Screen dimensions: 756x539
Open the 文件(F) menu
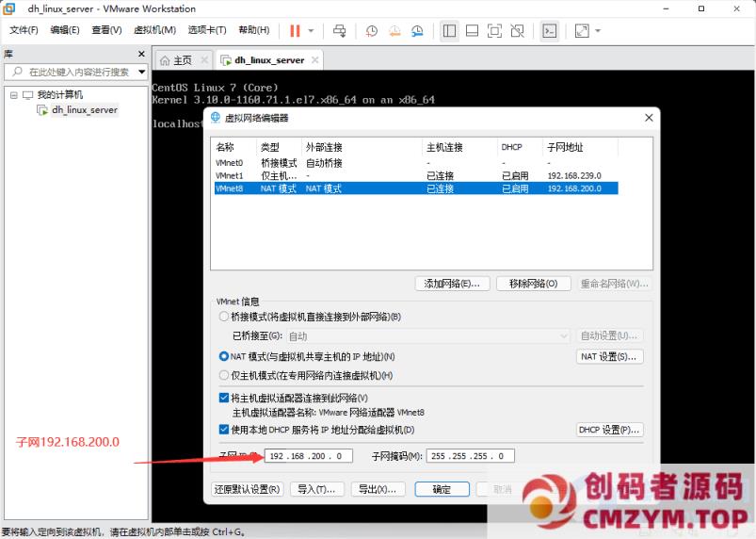pyautogui.click(x=24, y=30)
